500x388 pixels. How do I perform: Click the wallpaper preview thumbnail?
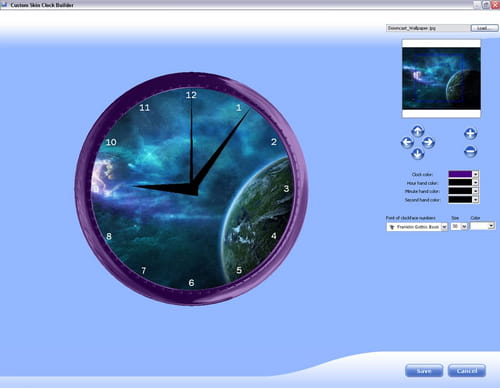[441, 79]
